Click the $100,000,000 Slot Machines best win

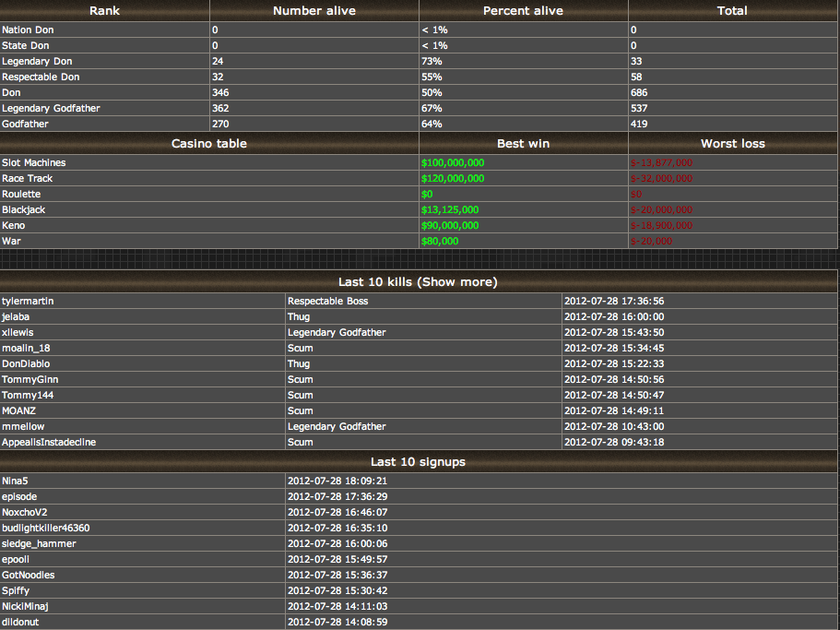click(453, 163)
